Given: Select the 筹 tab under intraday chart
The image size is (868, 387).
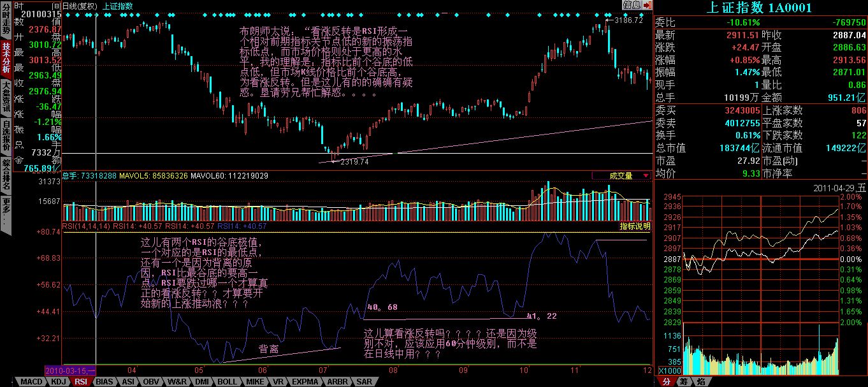Looking at the screenshot, I should point(683,382).
